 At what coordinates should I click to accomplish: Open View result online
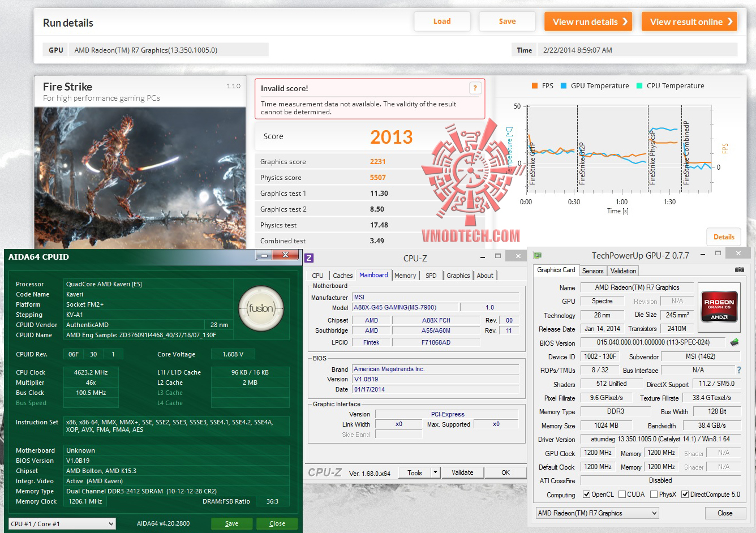[689, 22]
